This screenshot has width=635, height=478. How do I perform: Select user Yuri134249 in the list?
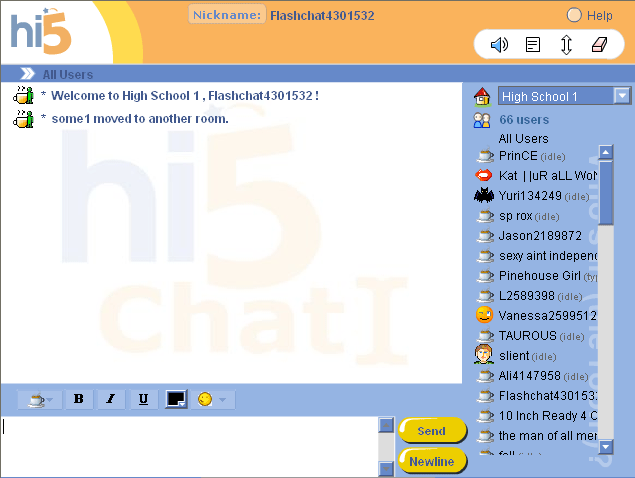click(543, 196)
